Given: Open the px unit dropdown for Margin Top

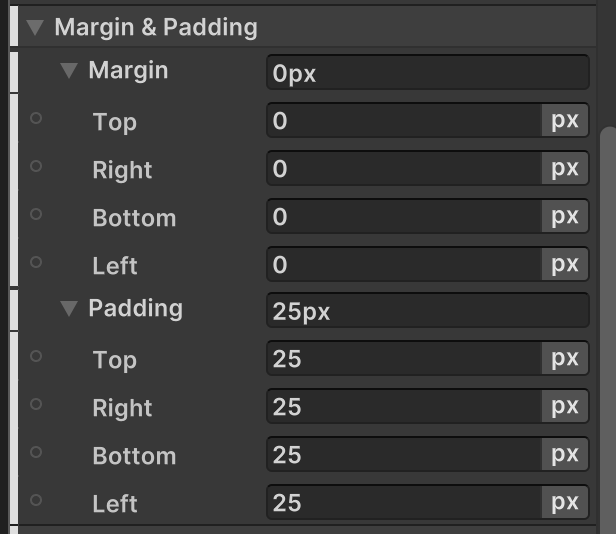Looking at the screenshot, I should [565, 121].
